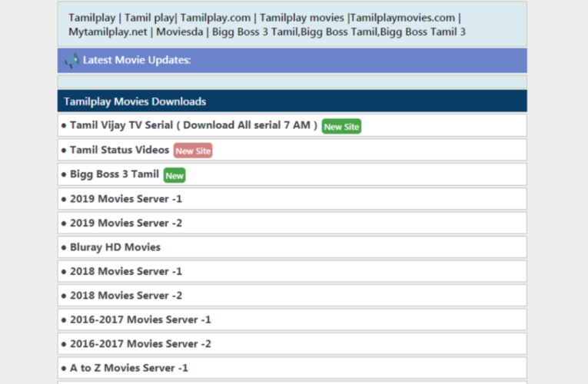Viewport: 588px width, 384px height.
Task: Click the green New Site badge
Action: (341, 127)
